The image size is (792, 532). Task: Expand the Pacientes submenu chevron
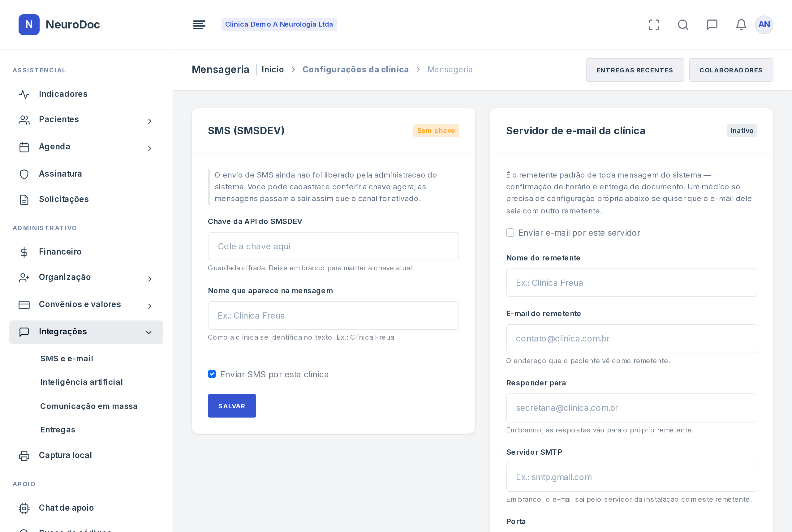tap(150, 121)
